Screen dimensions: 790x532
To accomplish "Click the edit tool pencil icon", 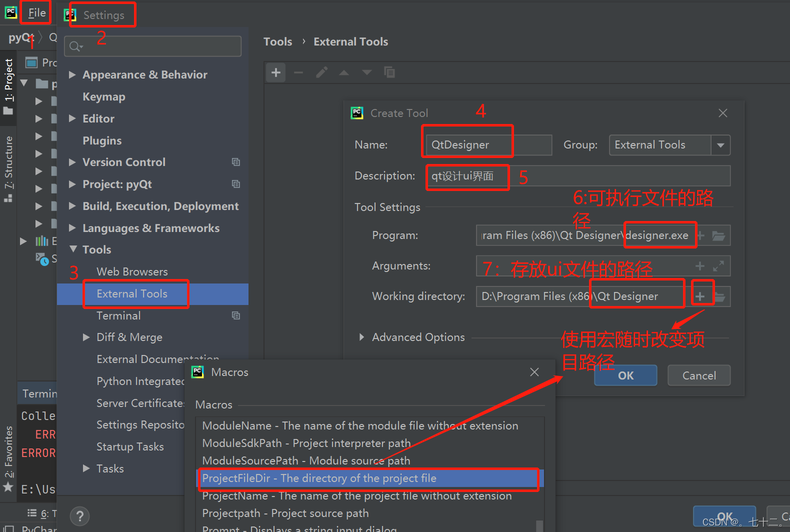I will tap(321, 72).
